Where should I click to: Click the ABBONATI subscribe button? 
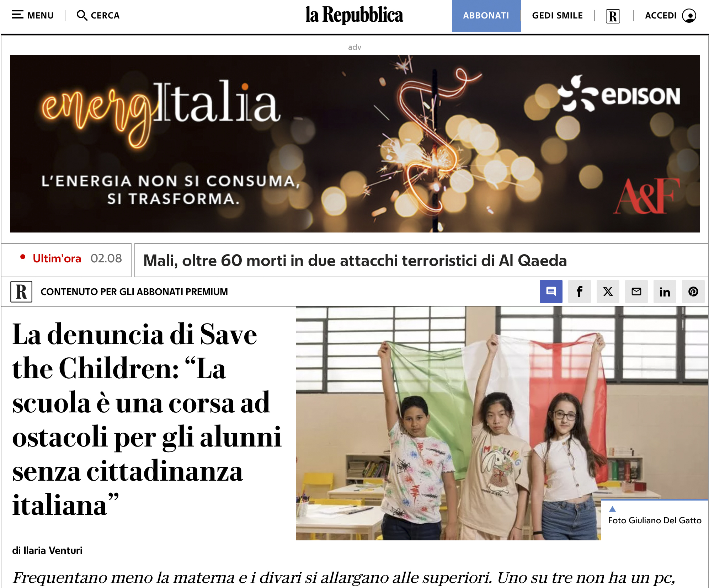pos(486,16)
